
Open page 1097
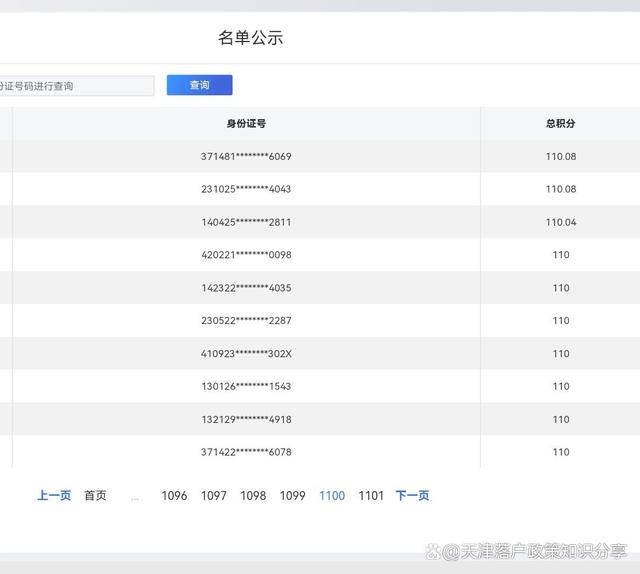(x=214, y=496)
